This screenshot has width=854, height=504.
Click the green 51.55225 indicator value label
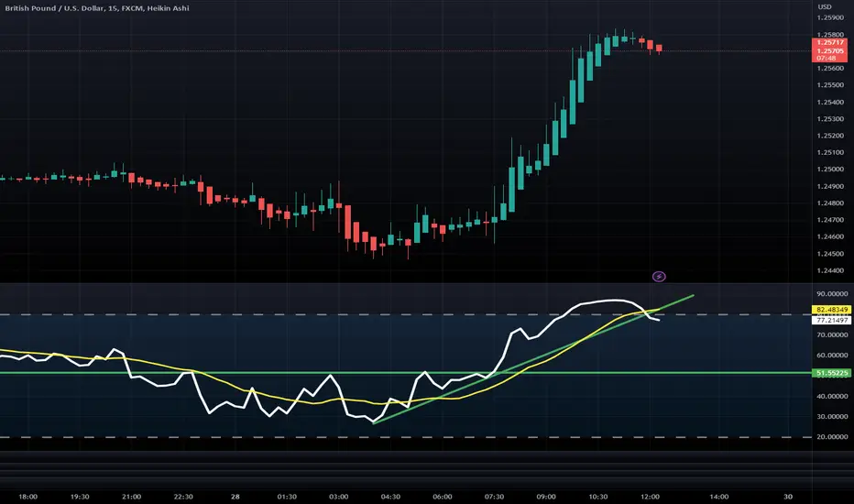click(x=830, y=373)
